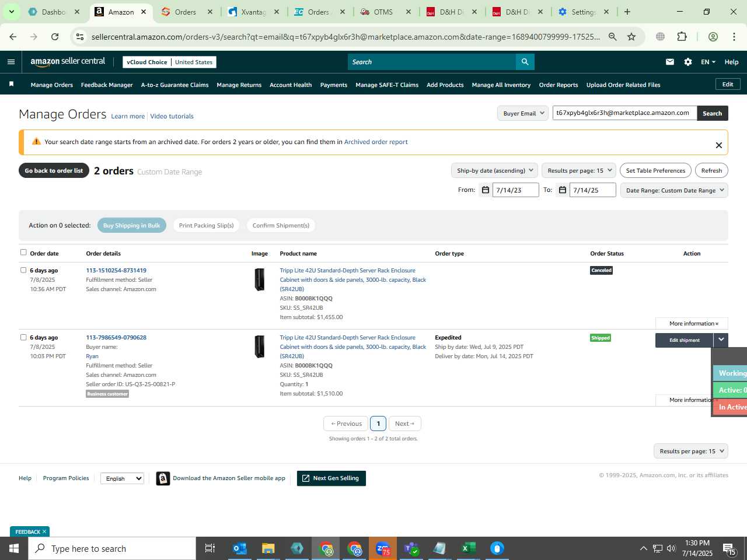Click the first order product thumbnail image
747x560 pixels.
(x=260, y=279)
